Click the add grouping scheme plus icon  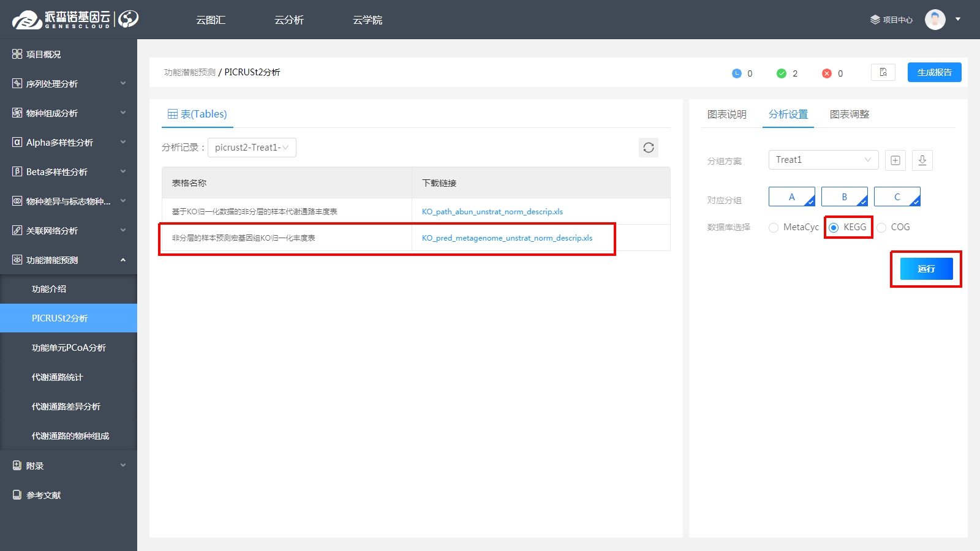895,160
